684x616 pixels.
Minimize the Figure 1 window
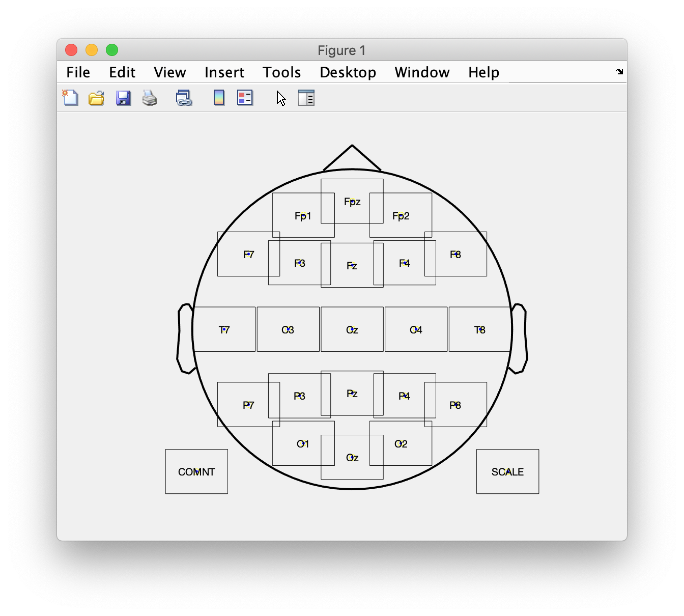tap(92, 50)
